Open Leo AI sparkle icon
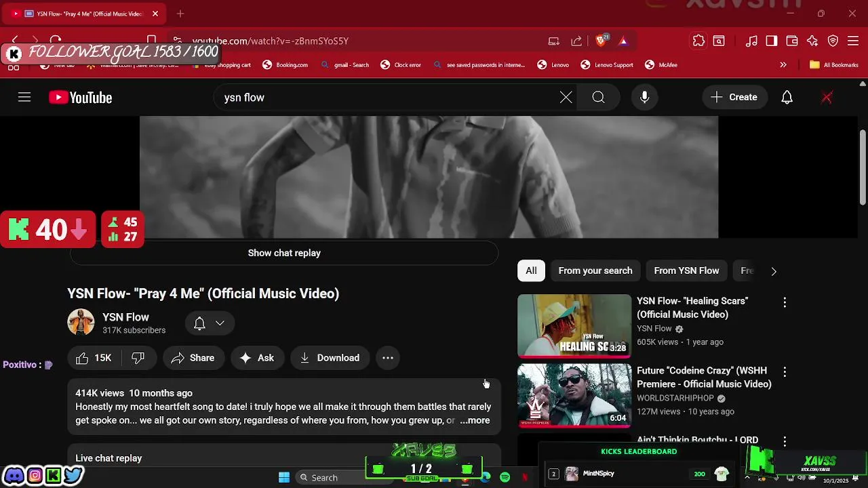 (x=812, y=41)
